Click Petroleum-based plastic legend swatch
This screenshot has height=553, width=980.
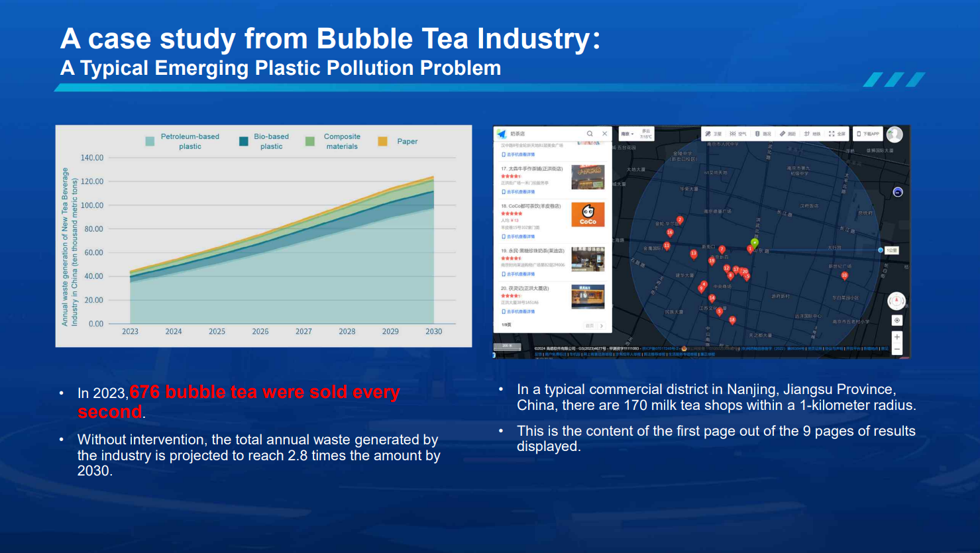[150, 141]
